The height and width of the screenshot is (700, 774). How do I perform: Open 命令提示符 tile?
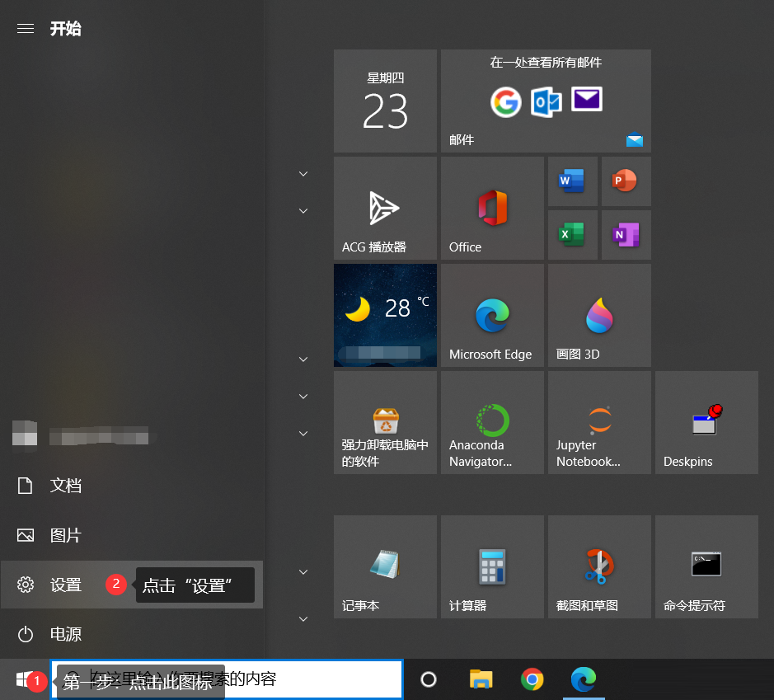coord(706,566)
